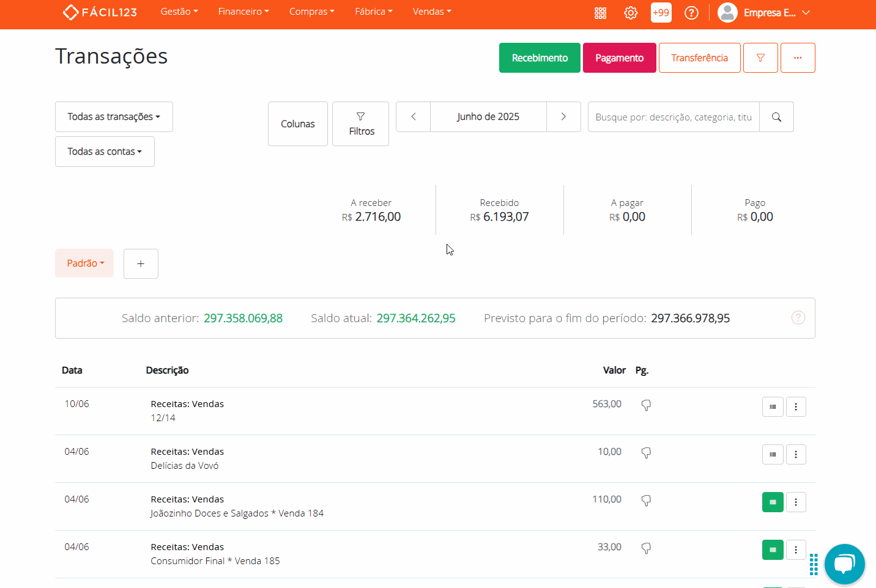This screenshot has width=876, height=588.
Task: Click green boleto icon for Venda 185
Action: click(773, 549)
